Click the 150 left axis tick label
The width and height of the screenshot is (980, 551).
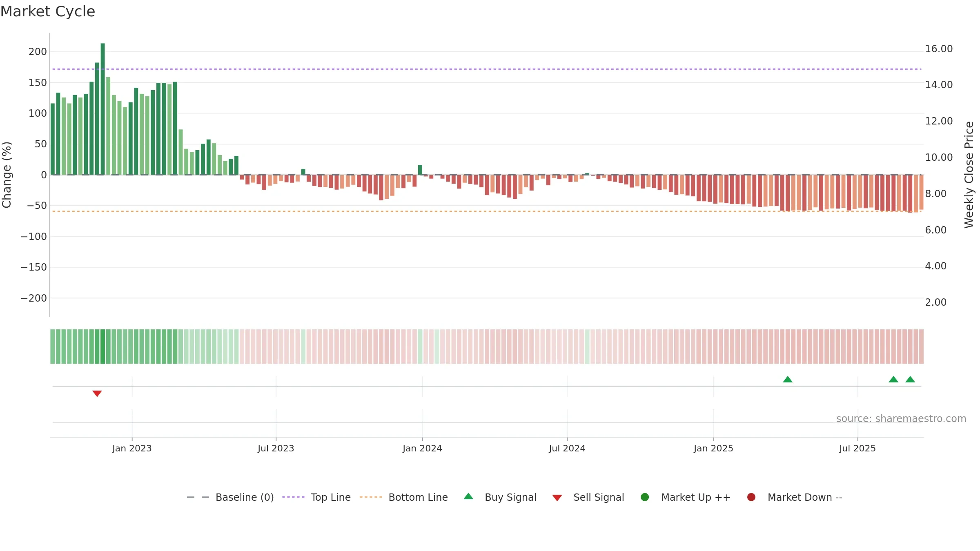pyautogui.click(x=38, y=83)
